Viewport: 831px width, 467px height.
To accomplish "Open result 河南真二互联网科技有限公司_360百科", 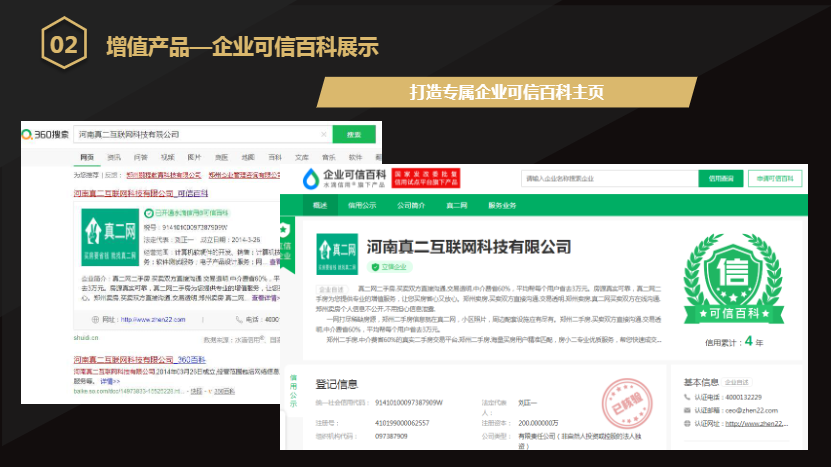I will [x=140, y=360].
